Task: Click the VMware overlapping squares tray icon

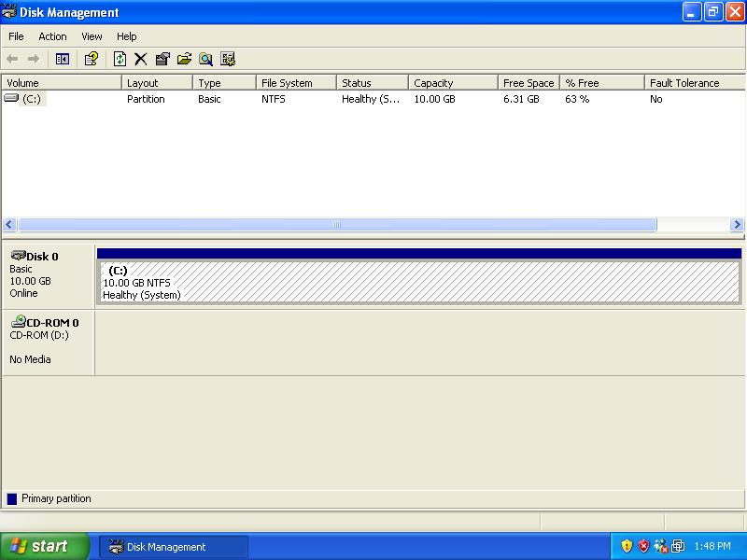Action: point(678,546)
